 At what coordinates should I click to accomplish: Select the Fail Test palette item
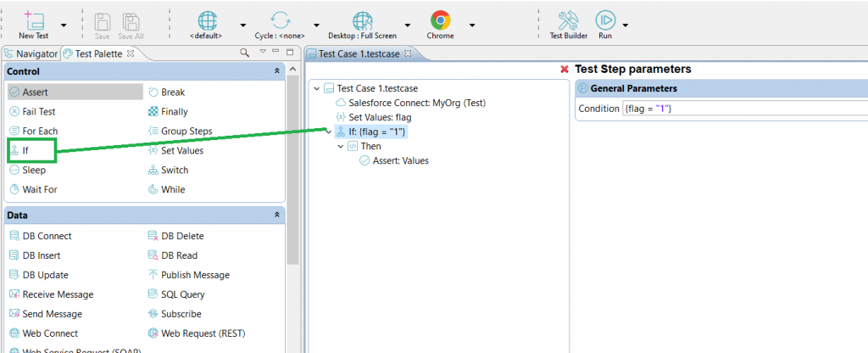(33, 111)
